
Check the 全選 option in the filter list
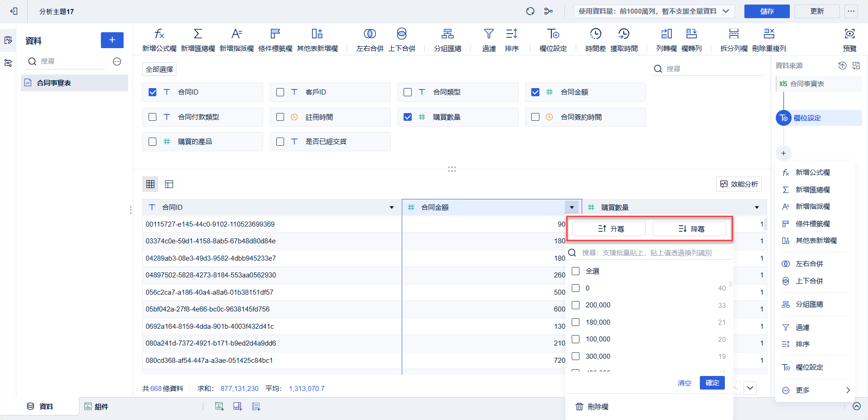[x=576, y=271]
